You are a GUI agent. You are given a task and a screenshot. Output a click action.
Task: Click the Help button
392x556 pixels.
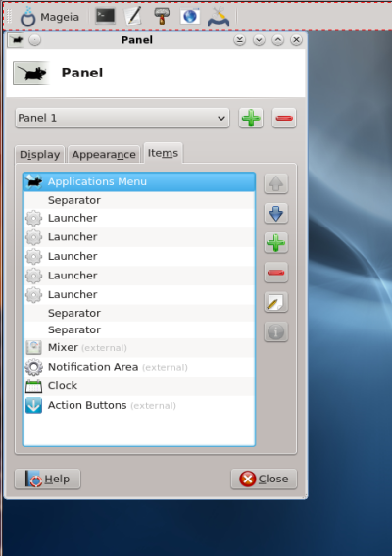pyautogui.click(x=47, y=480)
